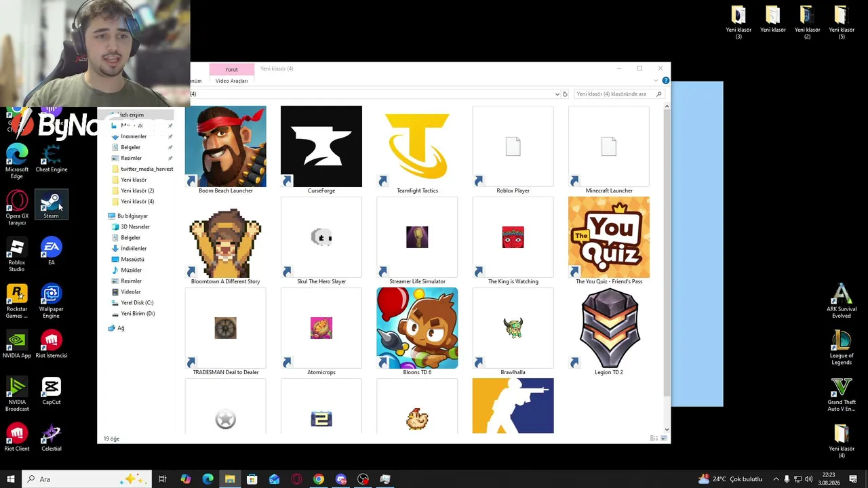Open the Yürüt ribbon tab

pyautogui.click(x=231, y=69)
